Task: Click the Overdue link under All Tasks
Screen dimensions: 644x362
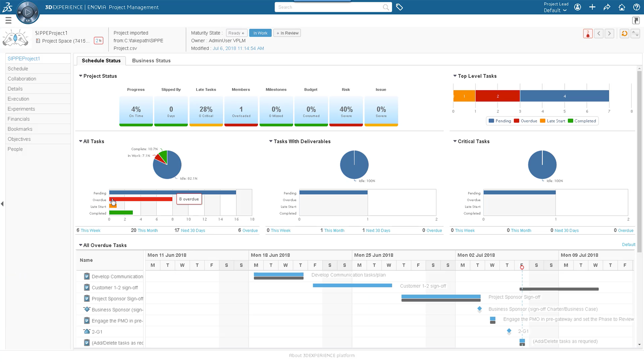Action: click(250, 230)
